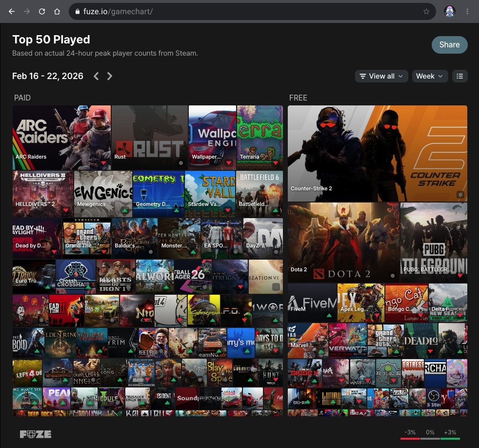
Task: Click the Top 50 Played heading
Action: coord(51,40)
